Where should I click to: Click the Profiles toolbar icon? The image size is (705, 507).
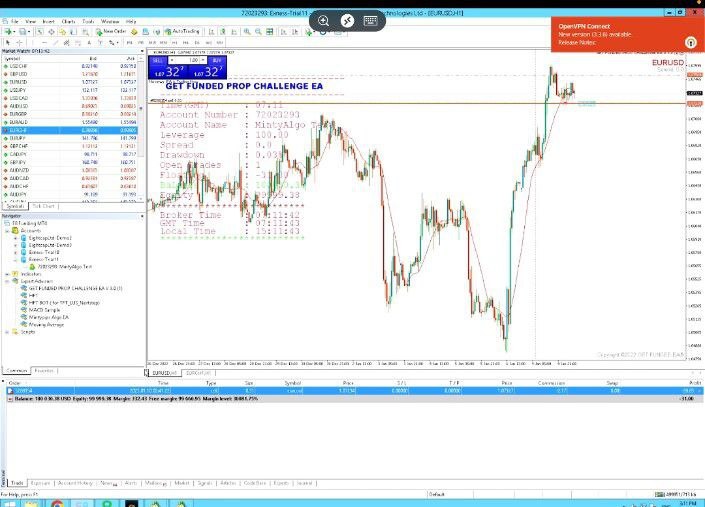22,31
